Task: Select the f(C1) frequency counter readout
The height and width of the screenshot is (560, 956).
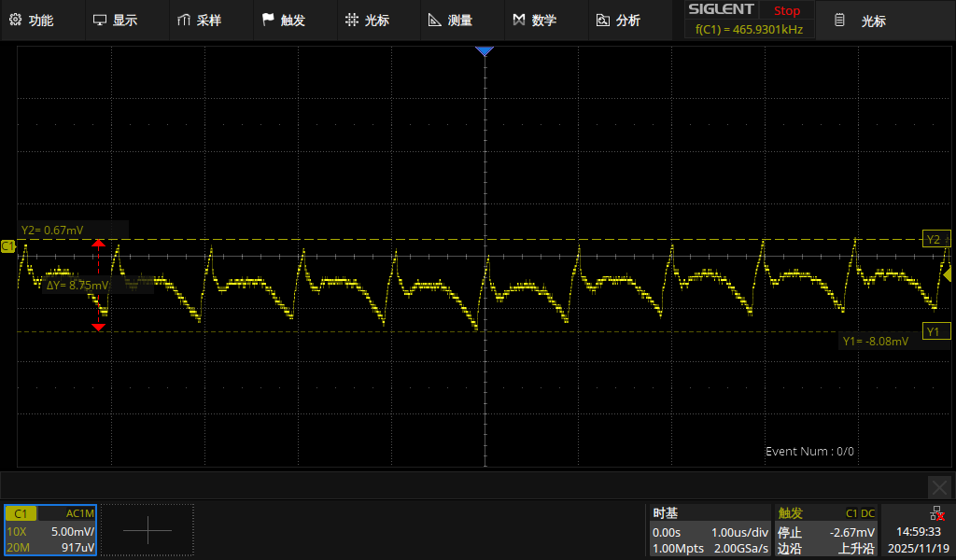Action: point(749,30)
